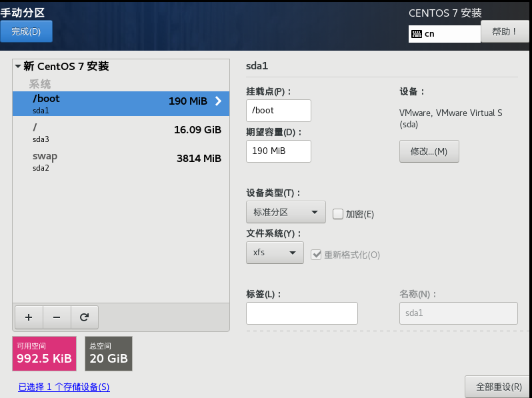
Task: Collapse the 新 CentOS 7 安装 tree section
Action: pos(18,66)
